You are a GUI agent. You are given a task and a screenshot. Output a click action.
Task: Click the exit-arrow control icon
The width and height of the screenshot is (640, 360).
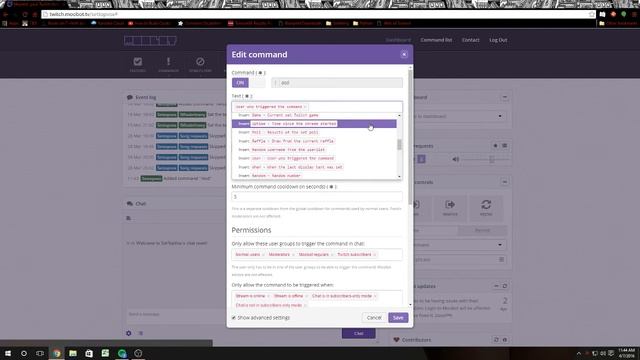[x=450, y=207]
